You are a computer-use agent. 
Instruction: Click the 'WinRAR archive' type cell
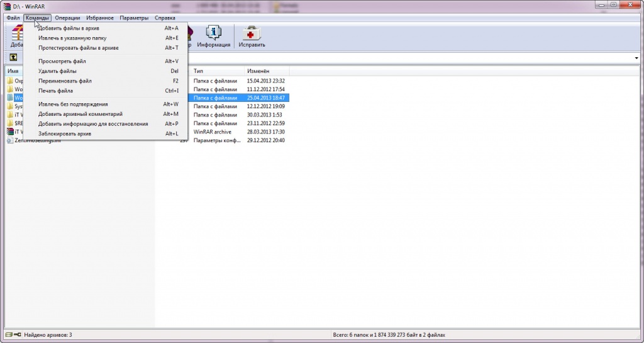[213, 132]
